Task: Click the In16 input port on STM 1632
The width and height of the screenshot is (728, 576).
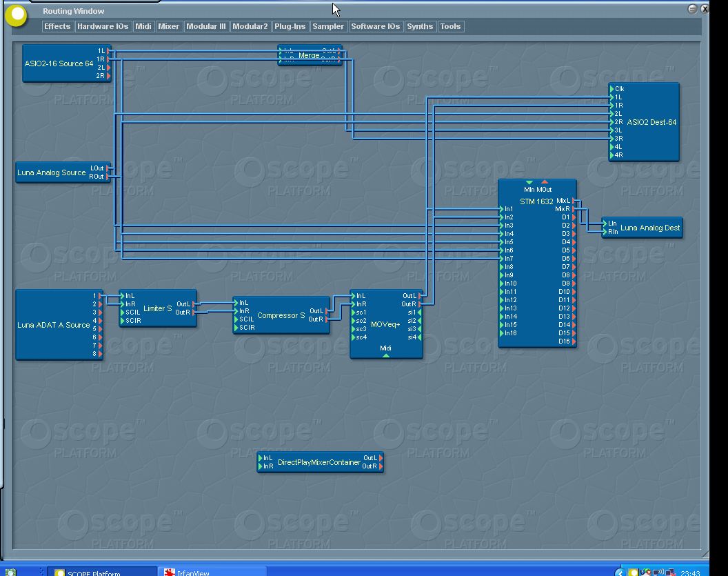Action: tap(501, 333)
